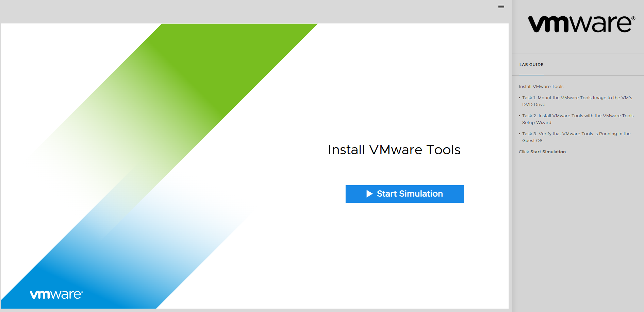This screenshot has width=644, height=312.
Task: Click the bold Start Simulation text in instructions
Action: tap(547, 152)
